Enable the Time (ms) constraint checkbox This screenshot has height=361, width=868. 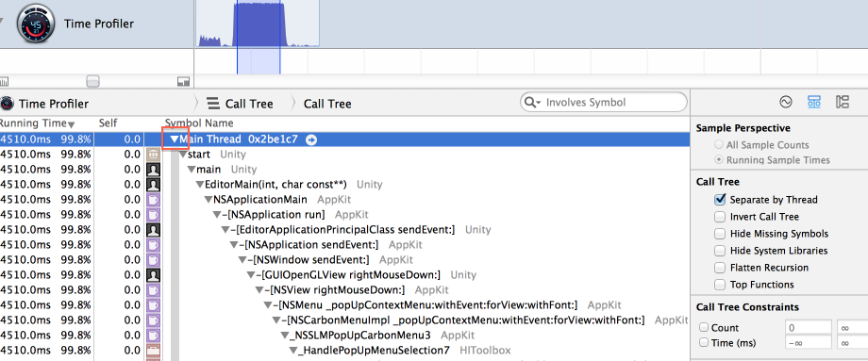704,342
